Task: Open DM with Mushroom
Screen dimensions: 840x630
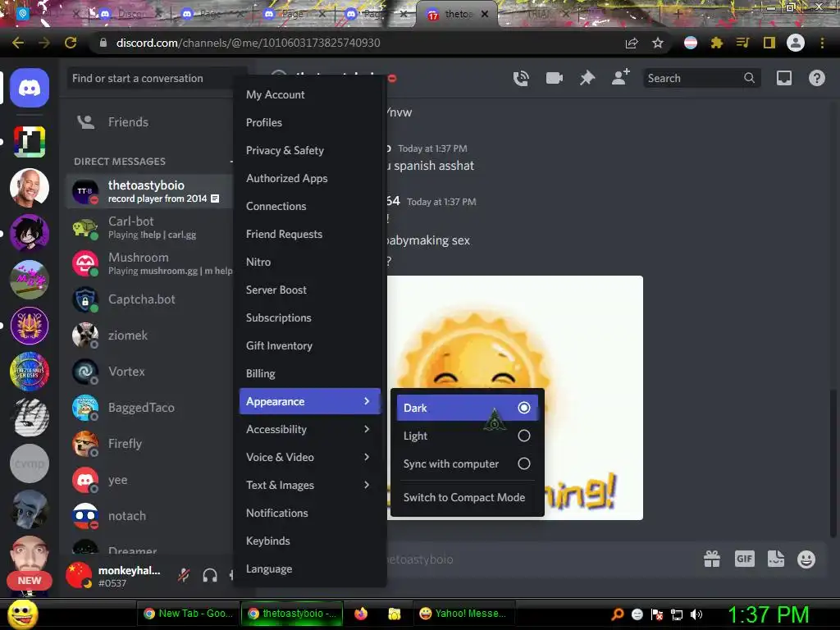Action: point(149,263)
